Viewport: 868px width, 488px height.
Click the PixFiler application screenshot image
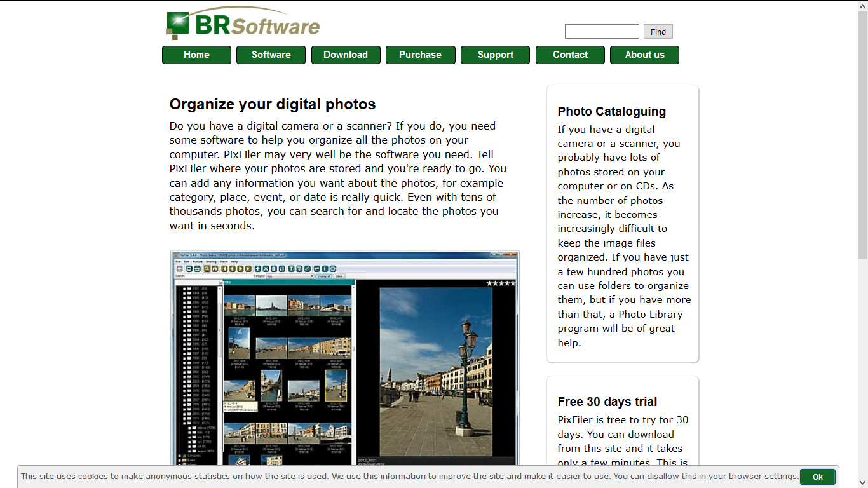click(x=345, y=358)
